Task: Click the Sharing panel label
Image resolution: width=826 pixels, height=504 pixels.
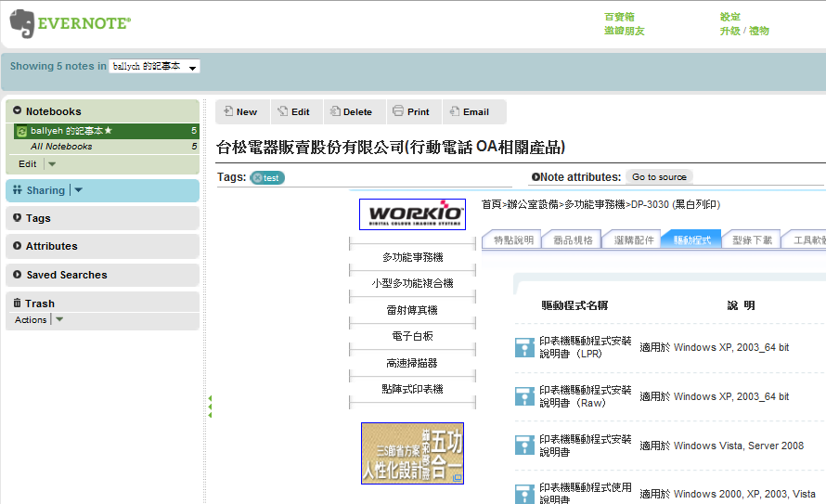Action: [45, 190]
